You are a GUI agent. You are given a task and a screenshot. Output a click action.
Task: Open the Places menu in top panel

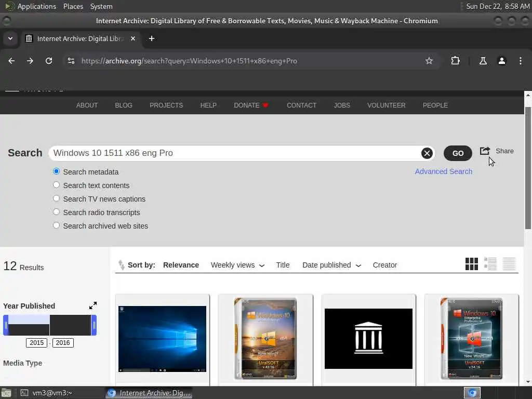73,6
